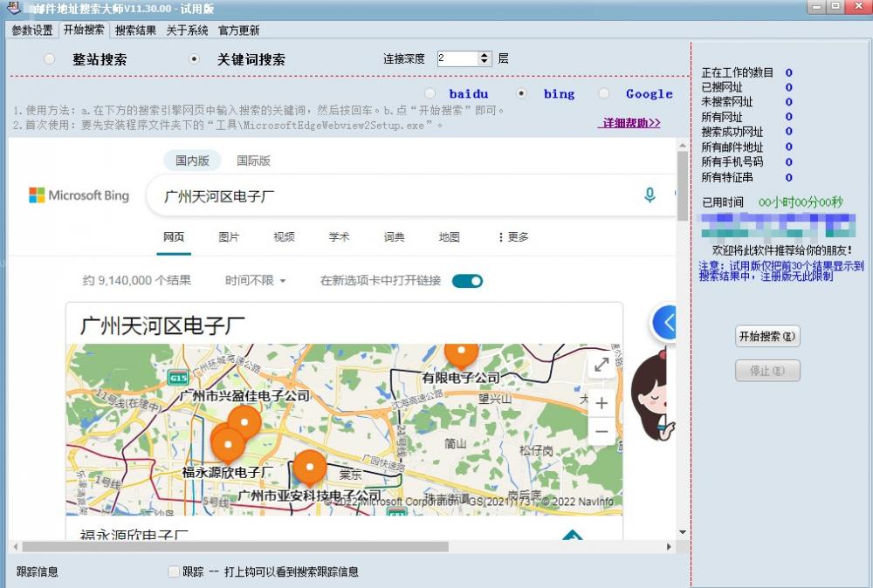Enable the 跟踪 checkbox
This screenshot has width=873, height=588.
click(174, 571)
